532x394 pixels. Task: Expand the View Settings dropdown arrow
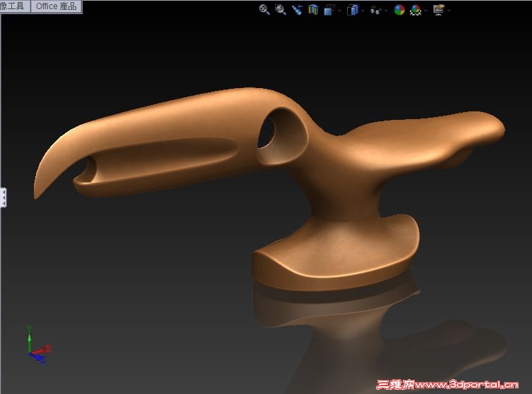pos(449,11)
